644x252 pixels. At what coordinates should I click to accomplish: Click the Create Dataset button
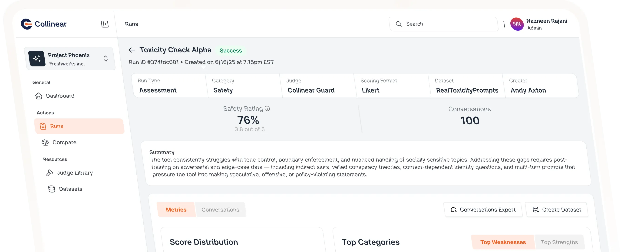click(x=557, y=210)
